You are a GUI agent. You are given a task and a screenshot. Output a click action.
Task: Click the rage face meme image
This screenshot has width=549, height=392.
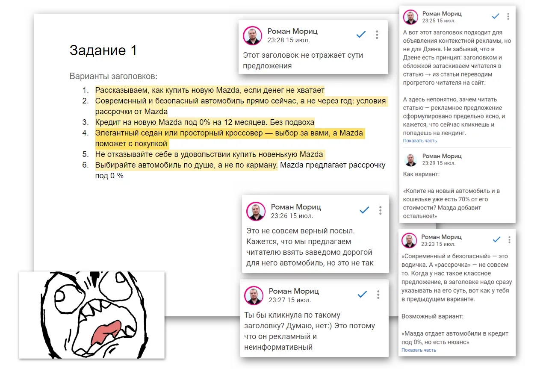pyautogui.click(x=91, y=315)
